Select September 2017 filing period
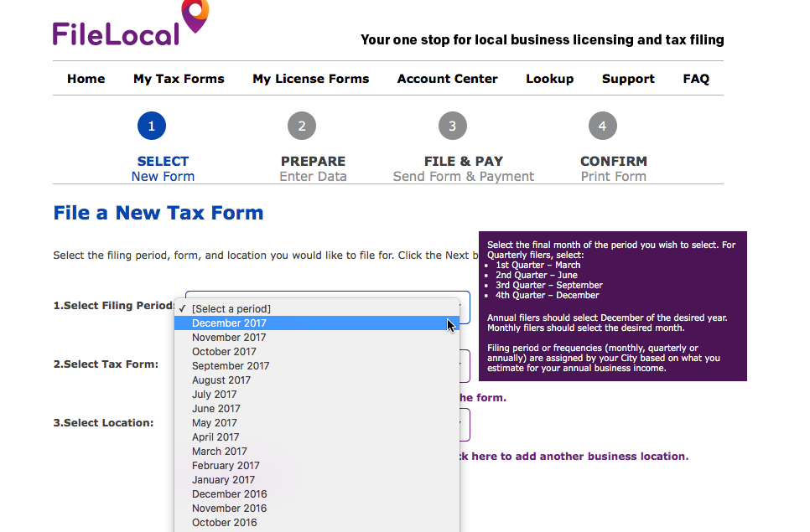Screen dimensions: 810x532 (317, 366)
